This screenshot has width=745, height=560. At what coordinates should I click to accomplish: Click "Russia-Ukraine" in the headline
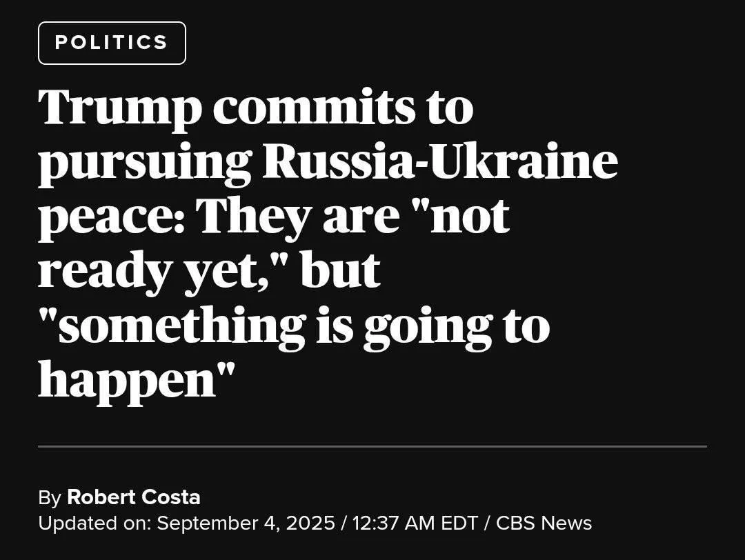[x=440, y=161]
